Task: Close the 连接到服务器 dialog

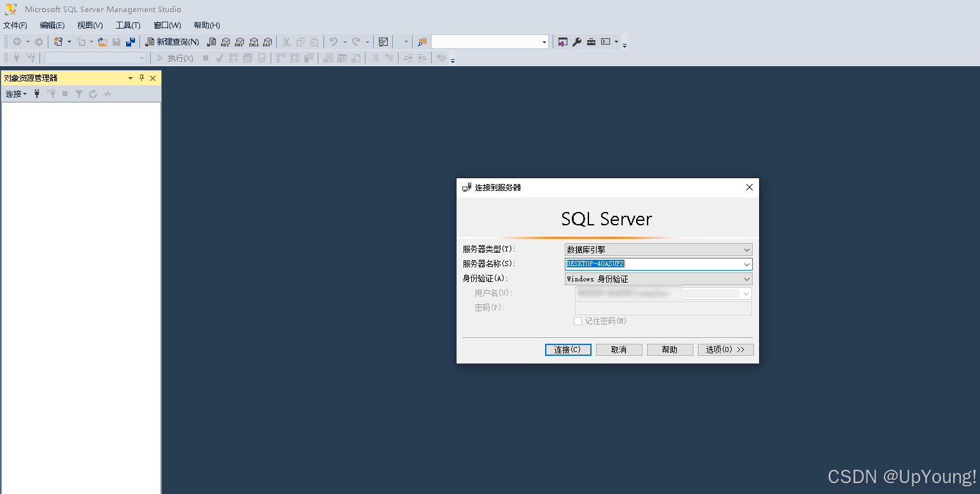Action: [749, 187]
